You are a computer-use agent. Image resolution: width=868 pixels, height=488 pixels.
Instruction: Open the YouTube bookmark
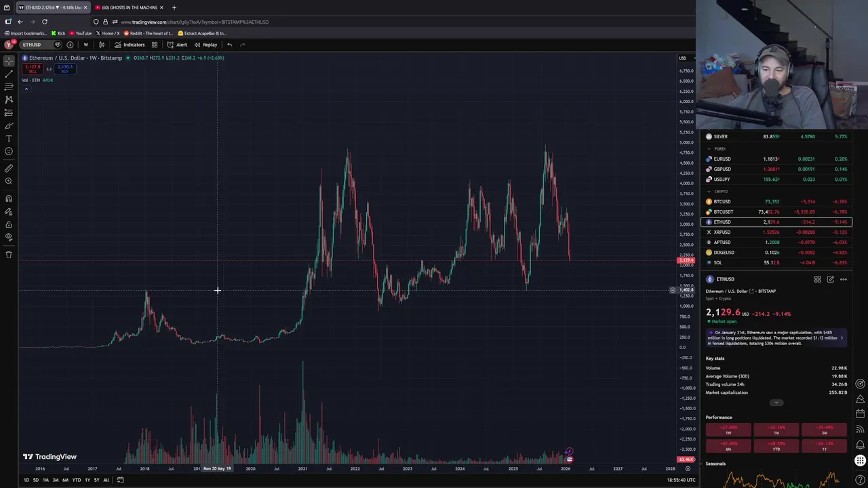click(x=80, y=33)
